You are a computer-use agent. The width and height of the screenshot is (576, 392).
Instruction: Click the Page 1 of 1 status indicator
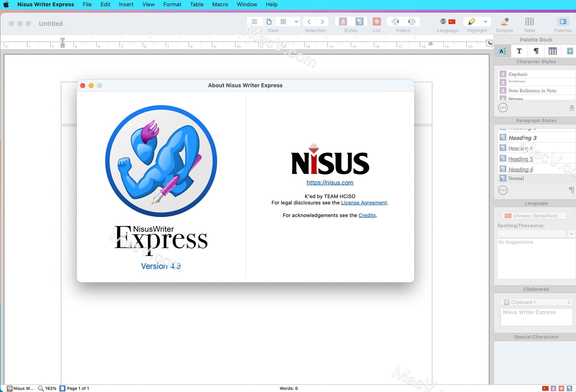coord(74,388)
